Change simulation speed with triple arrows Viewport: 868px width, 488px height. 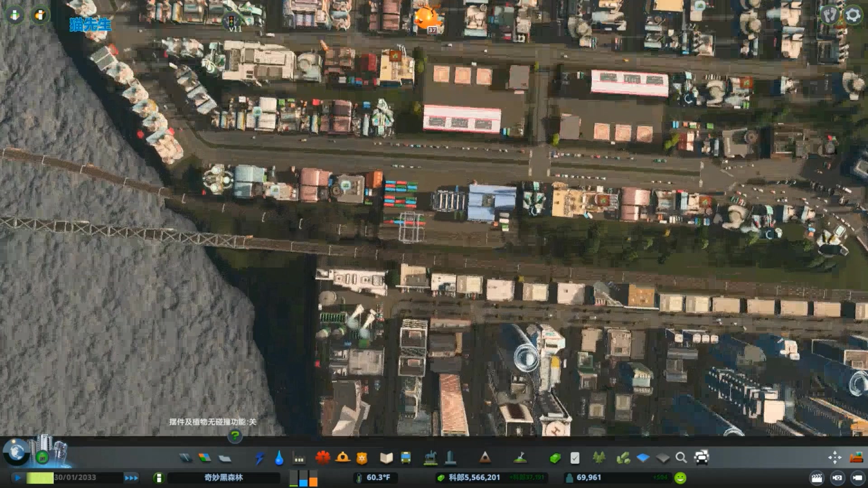(132, 478)
